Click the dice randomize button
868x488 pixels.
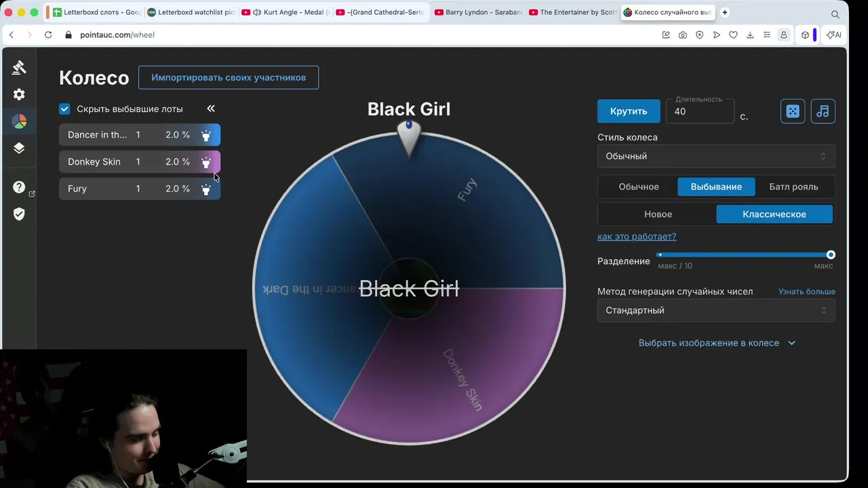click(793, 111)
